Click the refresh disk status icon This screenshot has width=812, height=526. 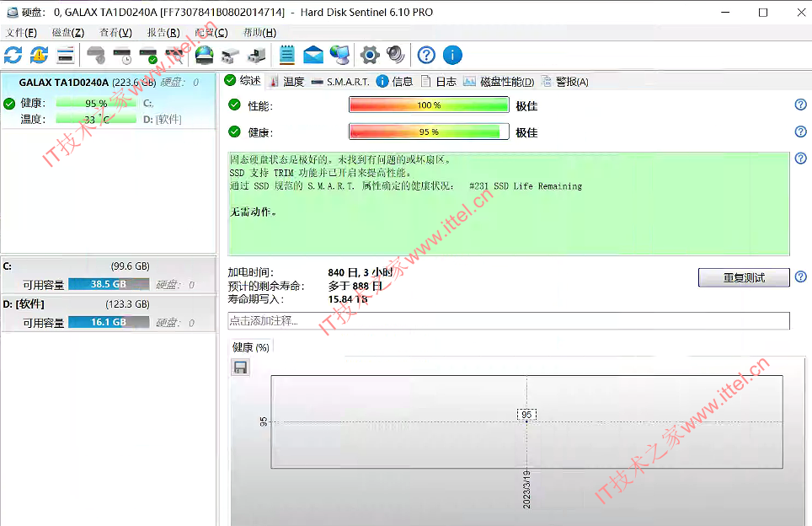(13, 55)
